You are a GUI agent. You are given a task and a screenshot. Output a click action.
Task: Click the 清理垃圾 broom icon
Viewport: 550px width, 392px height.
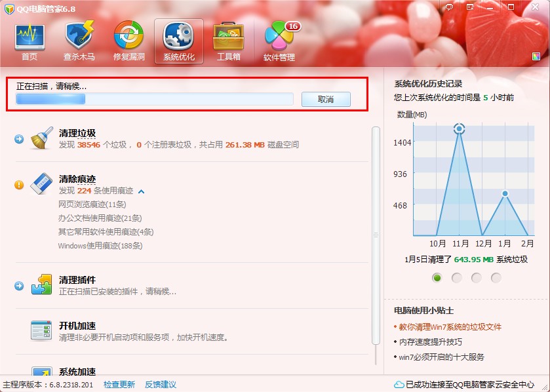point(41,140)
